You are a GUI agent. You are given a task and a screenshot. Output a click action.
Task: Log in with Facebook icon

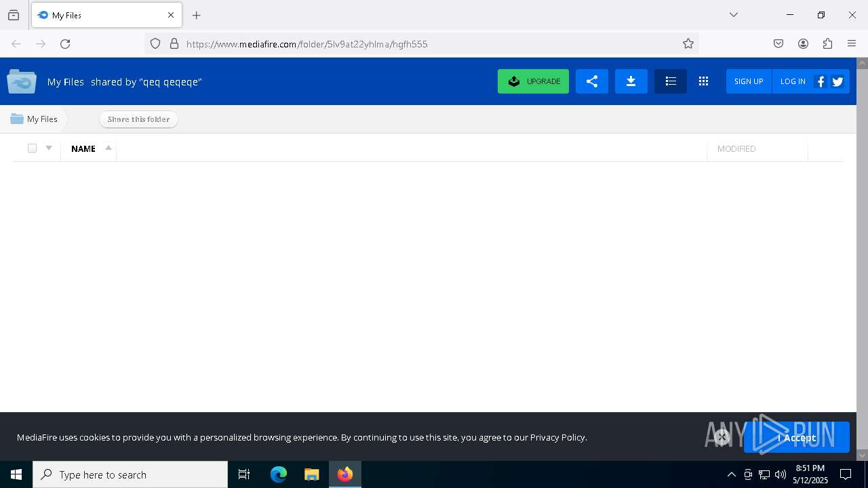point(821,81)
